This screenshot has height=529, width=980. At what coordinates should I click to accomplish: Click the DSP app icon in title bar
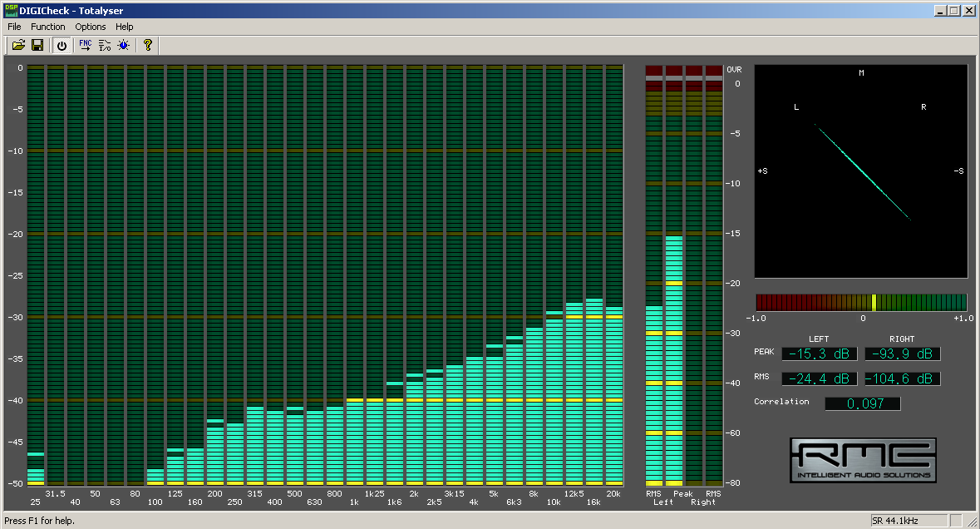coord(11,11)
